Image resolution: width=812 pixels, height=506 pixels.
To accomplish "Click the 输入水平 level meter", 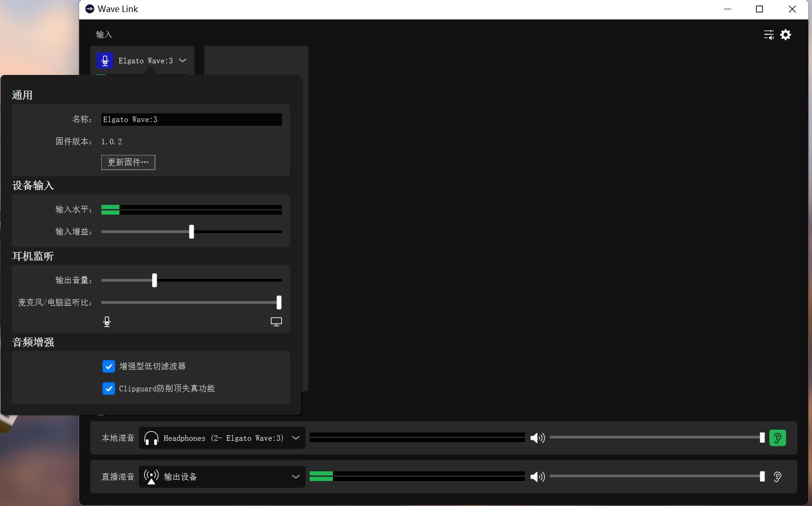I will point(192,210).
